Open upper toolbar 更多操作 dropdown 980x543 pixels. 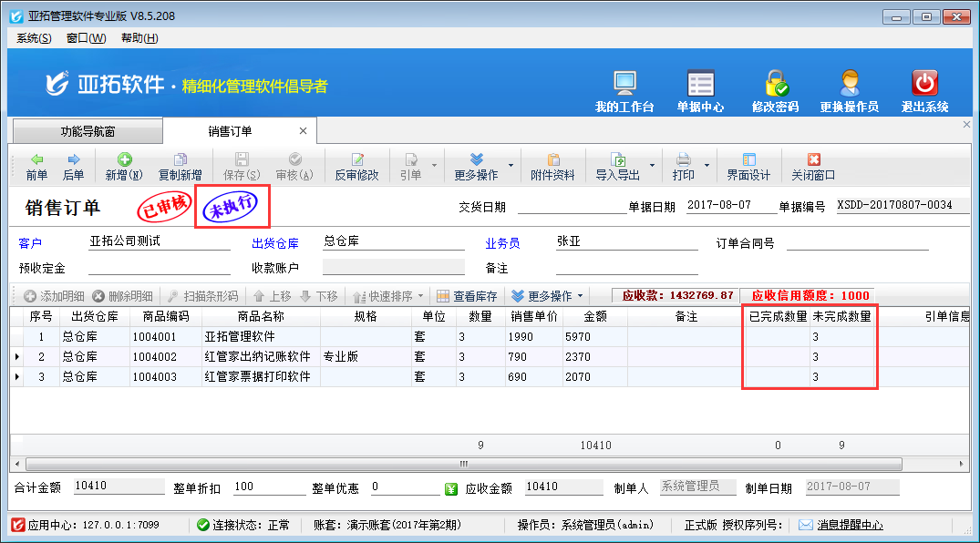[510, 167]
